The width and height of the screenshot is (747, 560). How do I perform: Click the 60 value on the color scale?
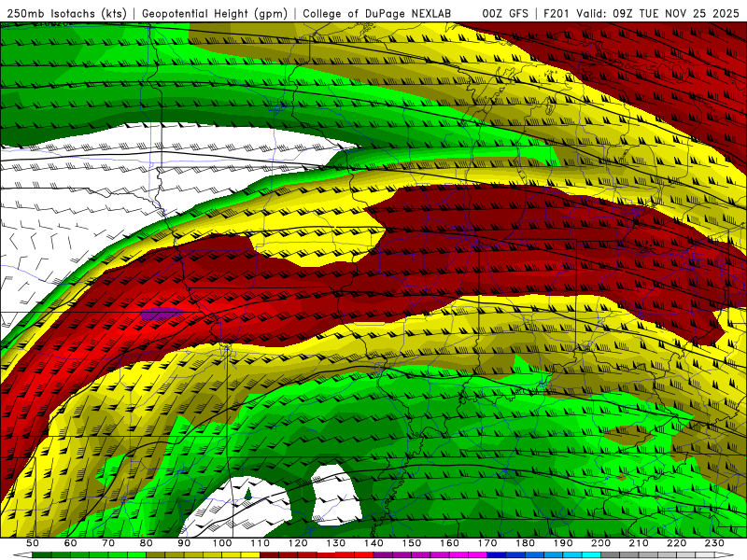[x=70, y=543]
